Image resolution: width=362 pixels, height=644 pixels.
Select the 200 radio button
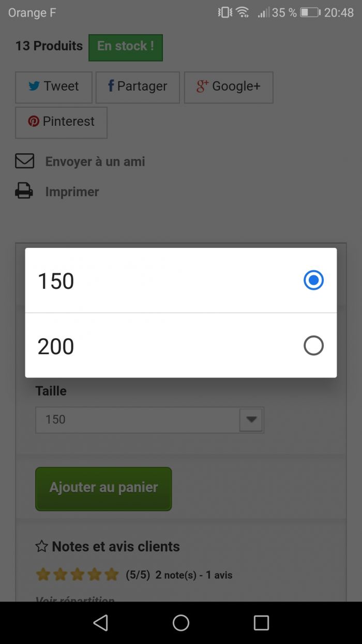[x=313, y=346]
